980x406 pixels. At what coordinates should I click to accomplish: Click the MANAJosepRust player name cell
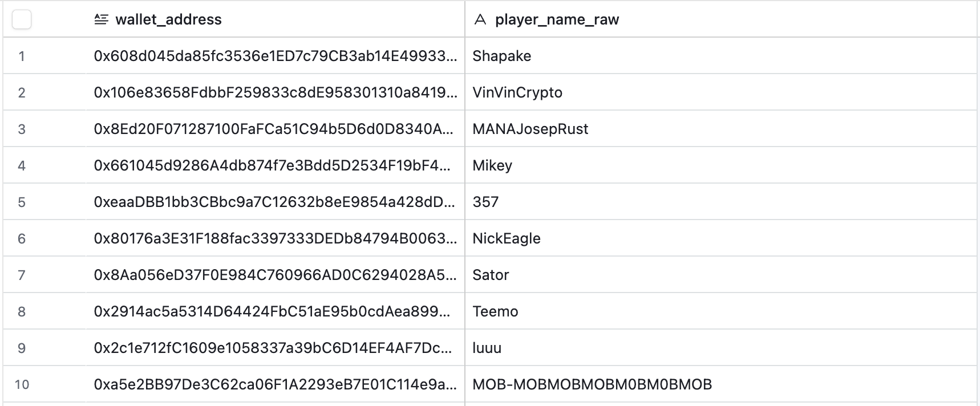(531, 129)
